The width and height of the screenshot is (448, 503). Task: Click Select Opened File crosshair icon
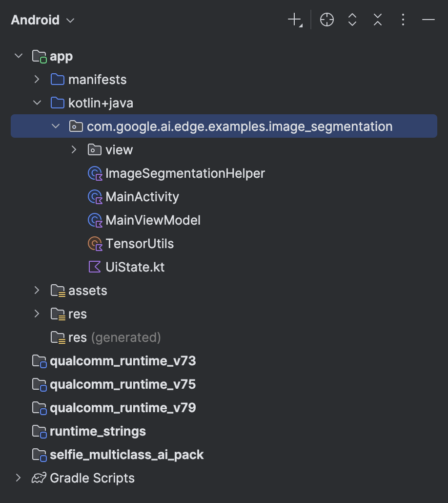click(x=327, y=20)
